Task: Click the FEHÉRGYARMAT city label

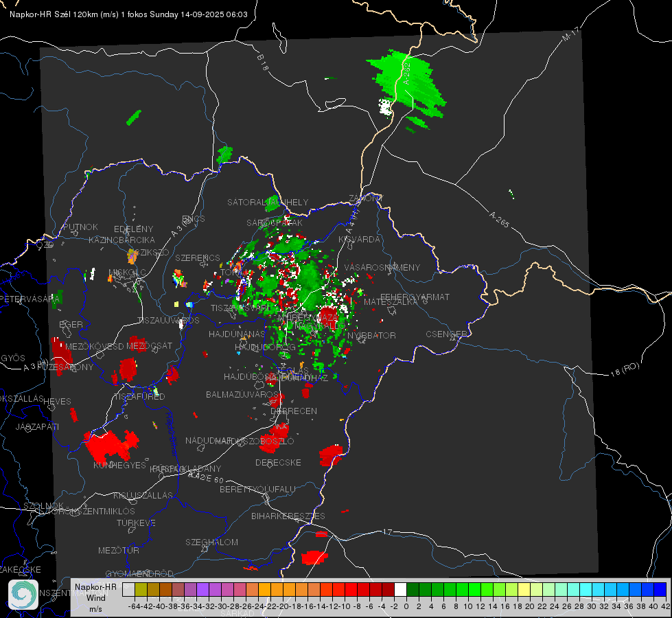Action: (415, 297)
